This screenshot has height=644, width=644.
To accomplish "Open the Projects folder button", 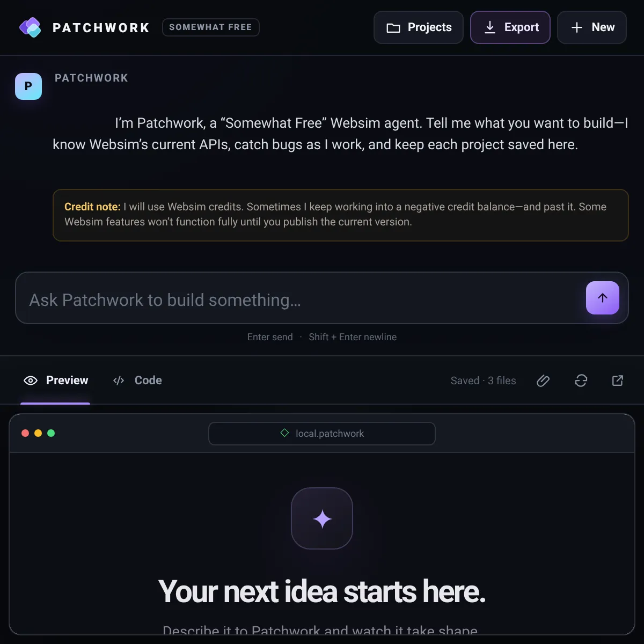I will click(x=419, y=27).
